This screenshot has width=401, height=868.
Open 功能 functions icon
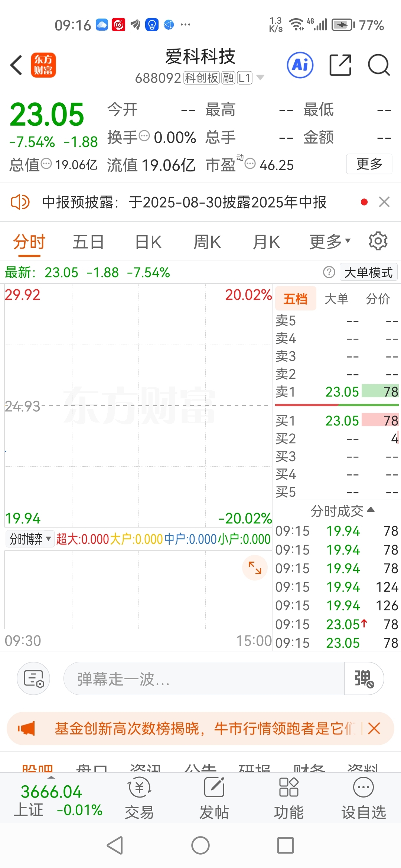(x=289, y=798)
